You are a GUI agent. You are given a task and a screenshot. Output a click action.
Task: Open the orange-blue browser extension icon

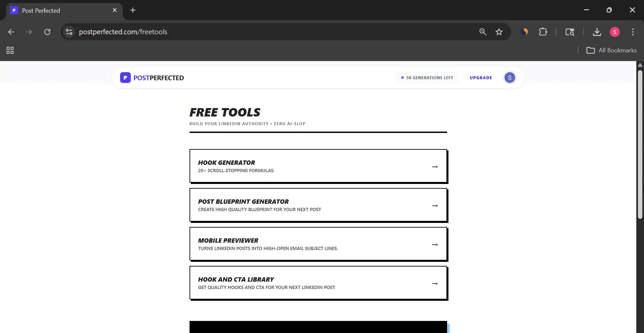tap(525, 32)
